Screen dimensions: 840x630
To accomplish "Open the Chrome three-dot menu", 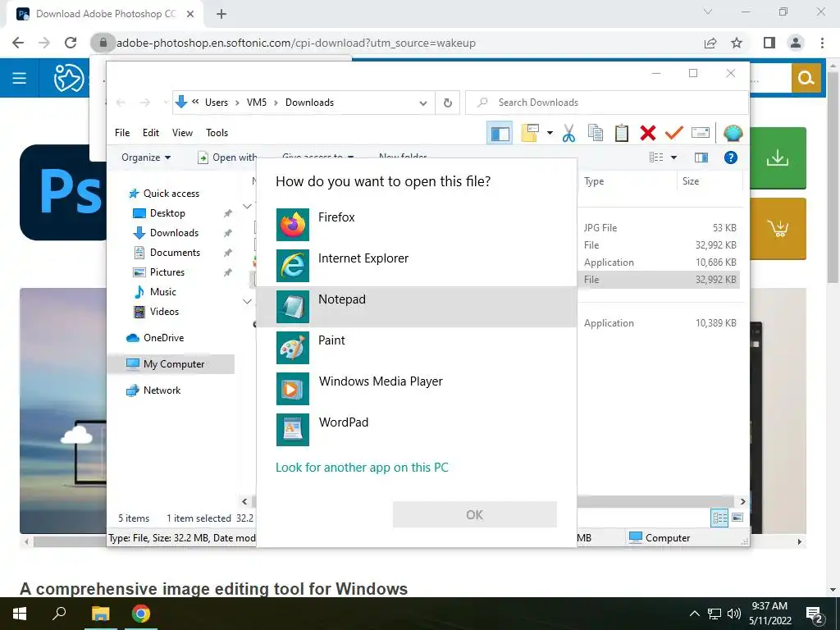I will pos(822,43).
